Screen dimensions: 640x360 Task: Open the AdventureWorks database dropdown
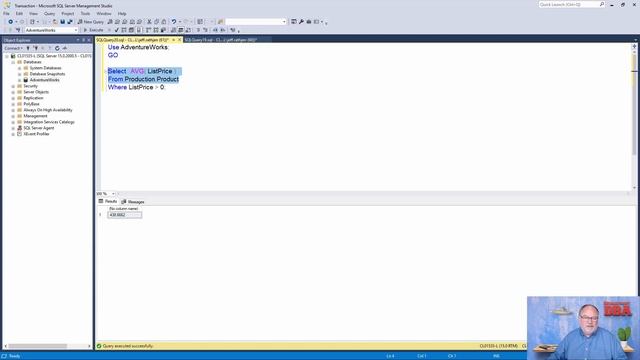coord(76,30)
